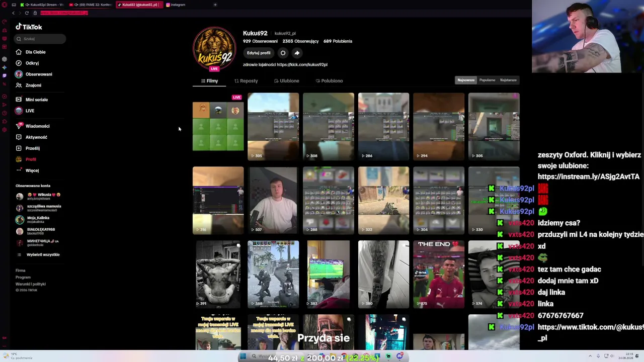Expand the Więcej menu
The width and height of the screenshot is (644, 362).
[27, 170]
